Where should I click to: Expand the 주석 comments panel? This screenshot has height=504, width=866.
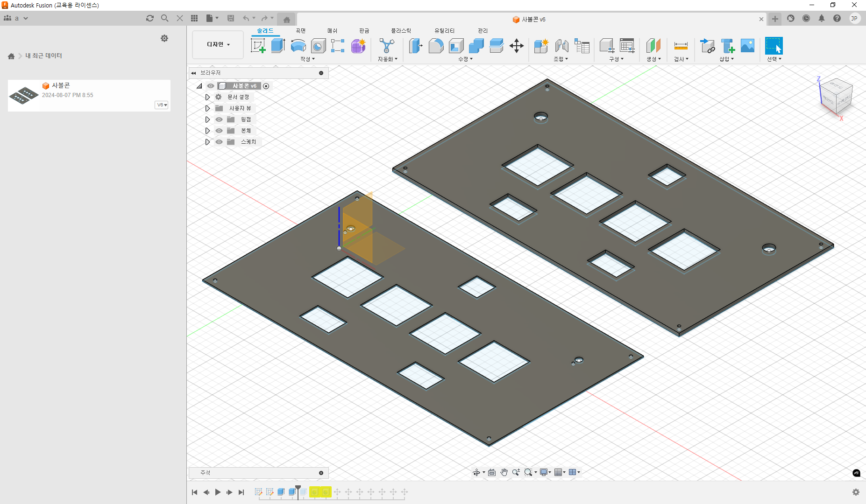[x=321, y=473]
